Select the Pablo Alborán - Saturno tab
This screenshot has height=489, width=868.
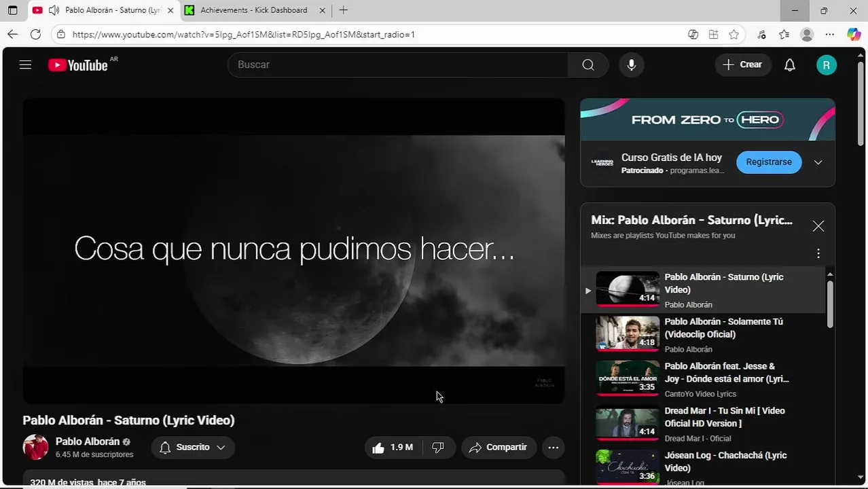pyautogui.click(x=103, y=10)
